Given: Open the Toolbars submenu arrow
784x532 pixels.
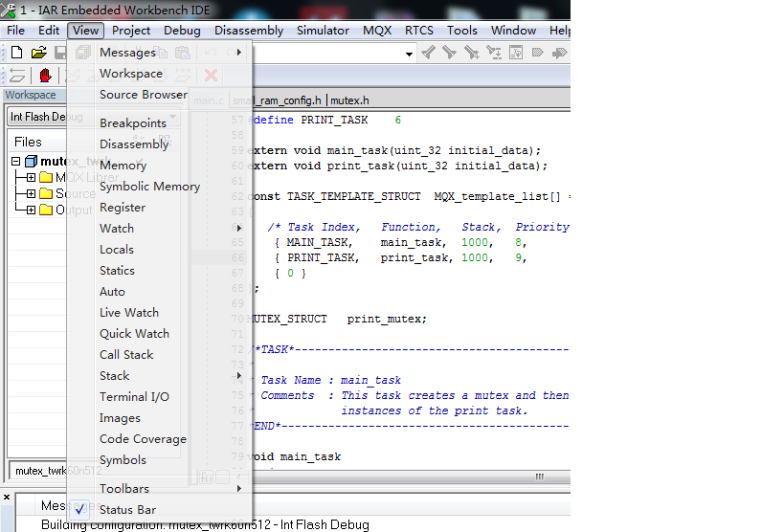Looking at the screenshot, I should 239,489.
